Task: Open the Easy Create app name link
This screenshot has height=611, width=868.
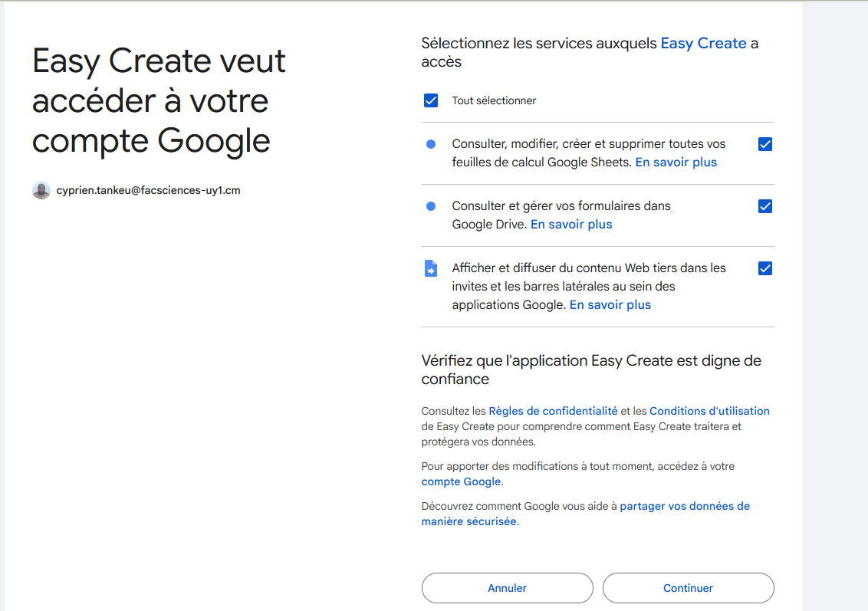Action: 703,44
